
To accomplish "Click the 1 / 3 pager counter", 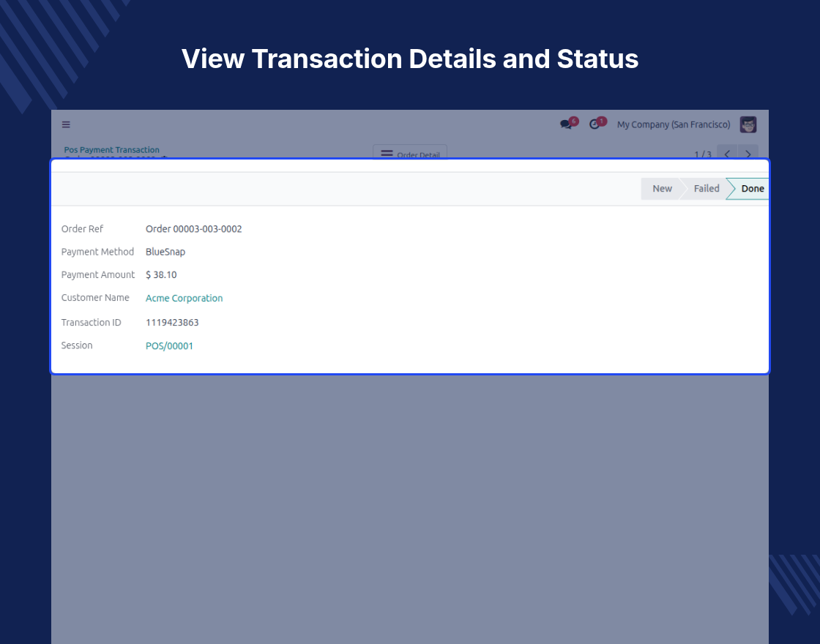I will pos(703,154).
